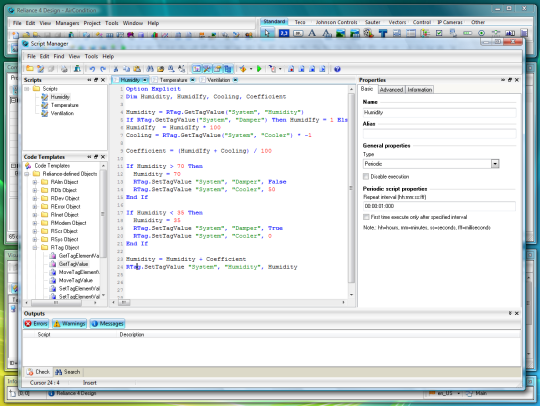Image resolution: width=540 pixels, height=406 pixels.
Task: Click the copy icon in the toolbar
Action: 126,69
